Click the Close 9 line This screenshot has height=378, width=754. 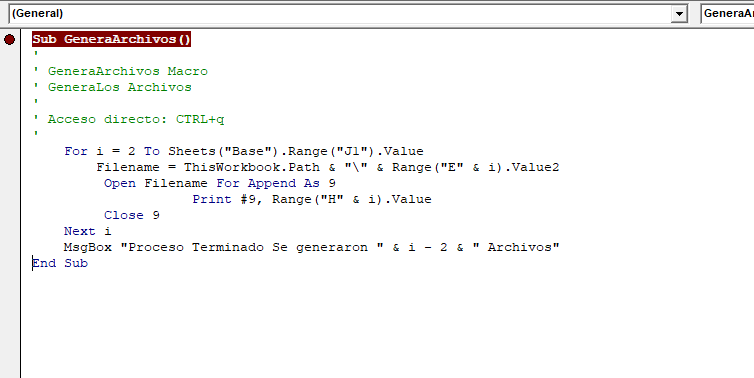pyautogui.click(x=132, y=215)
